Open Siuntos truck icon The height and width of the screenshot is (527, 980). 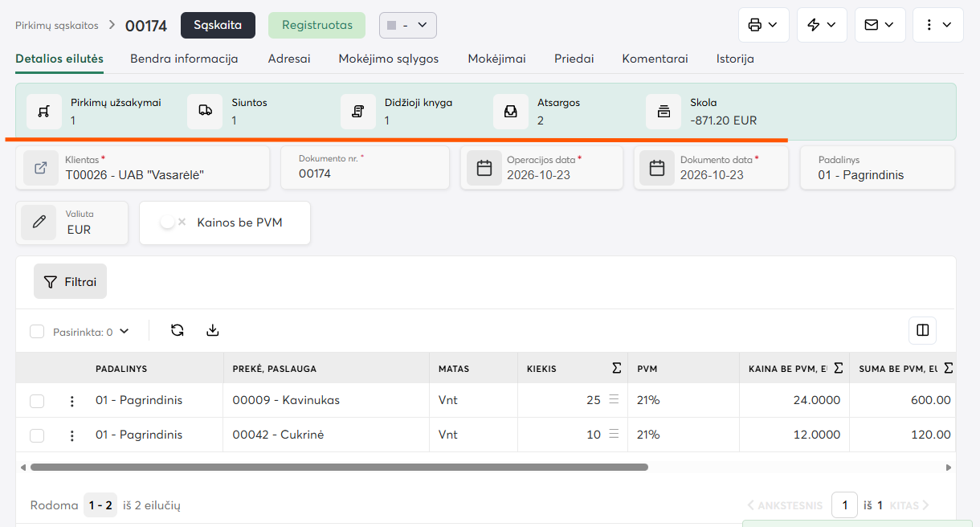coord(205,112)
